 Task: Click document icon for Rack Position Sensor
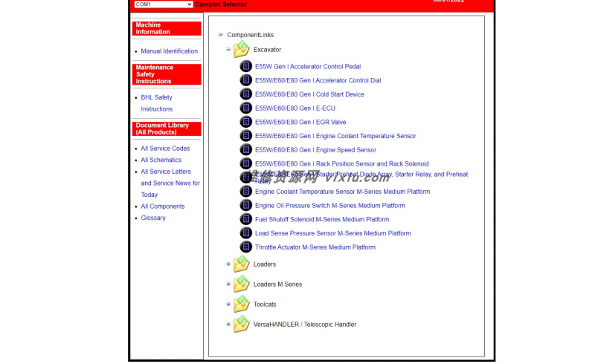[x=246, y=163]
